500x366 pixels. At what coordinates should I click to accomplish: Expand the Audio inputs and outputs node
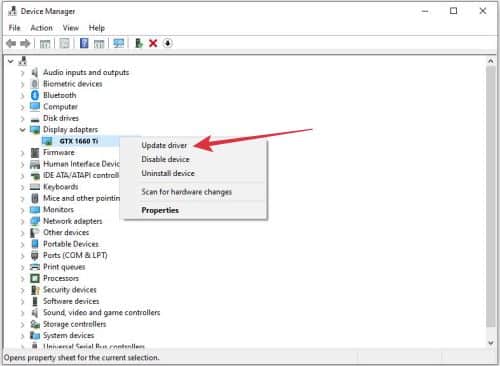tap(22, 73)
